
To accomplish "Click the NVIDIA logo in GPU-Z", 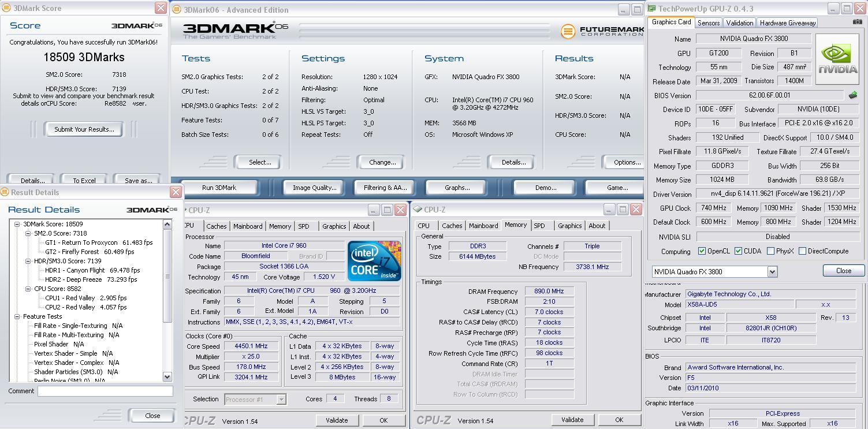I will click(837, 59).
